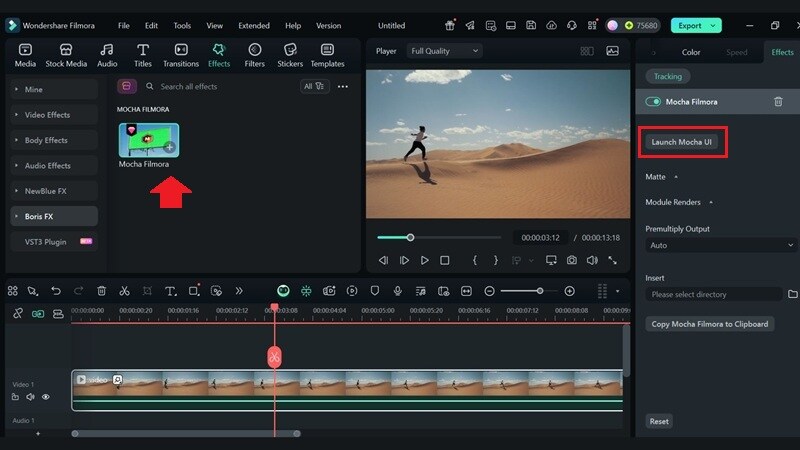800x450 pixels.
Task: Click the marker shield icon in timeline toolbar
Action: (374, 291)
